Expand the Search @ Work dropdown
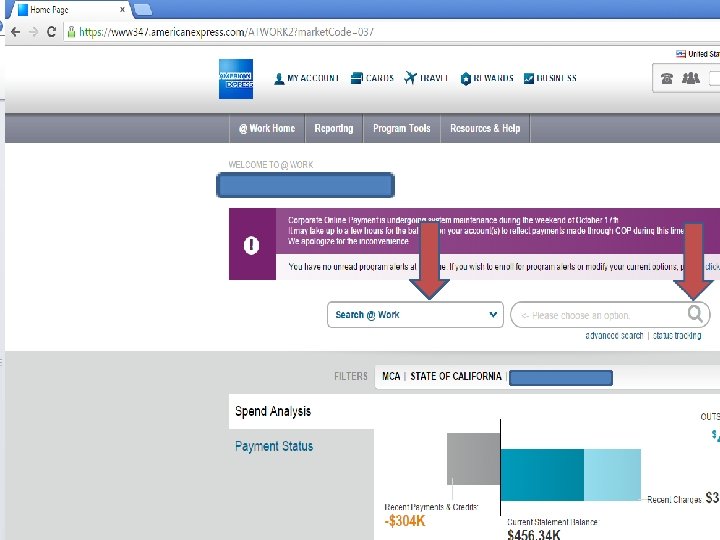720x540 pixels. pyautogui.click(x=415, y=315)
